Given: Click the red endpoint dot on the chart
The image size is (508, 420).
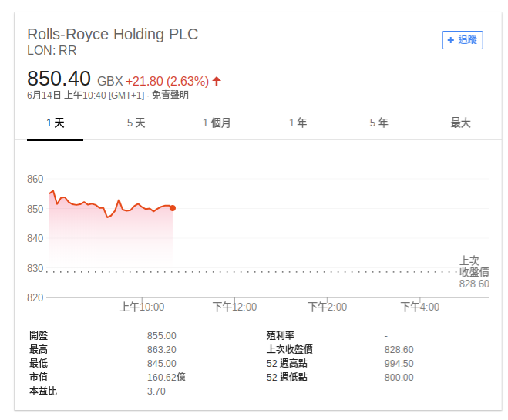Looking at the screenshot, I should pos(173,208).
